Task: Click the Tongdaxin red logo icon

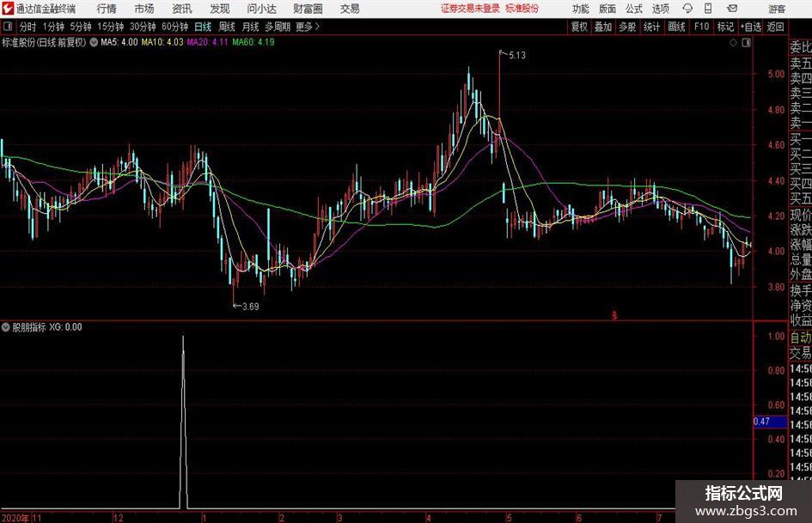Action: (x=8, y=9)
